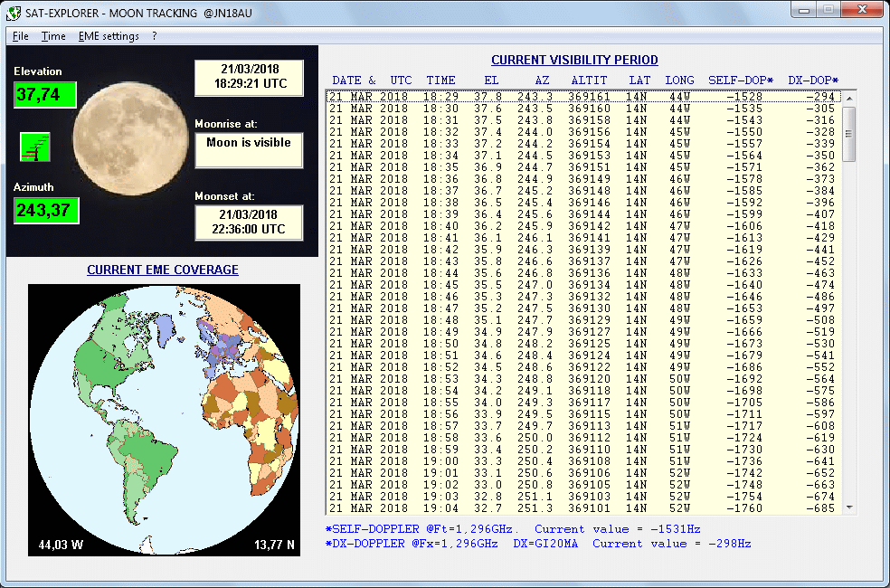The width and height of the screenshot is (890, 588).
Task: Click the Moonset 22:36:00 UTC box
Action: pos(249,223)
